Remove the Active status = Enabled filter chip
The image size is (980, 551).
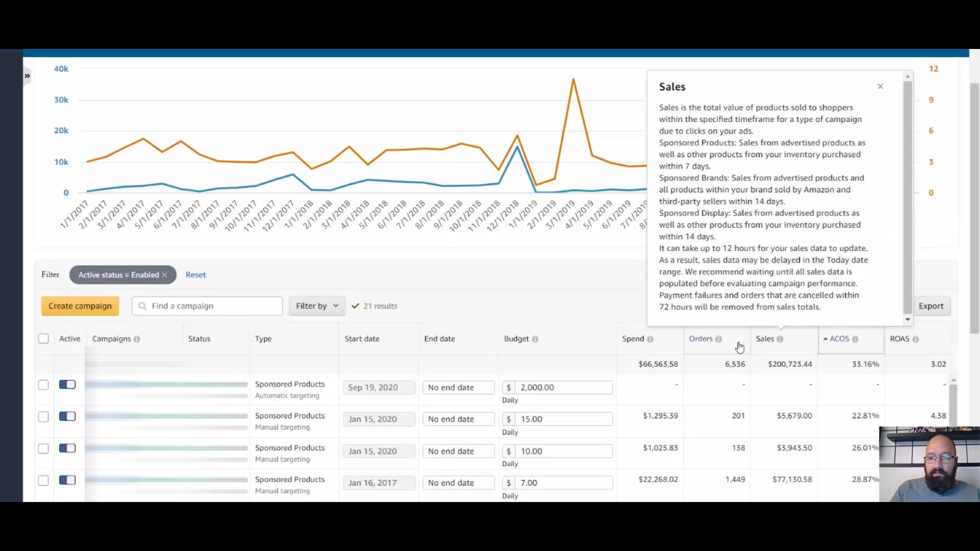coord(164,275)
